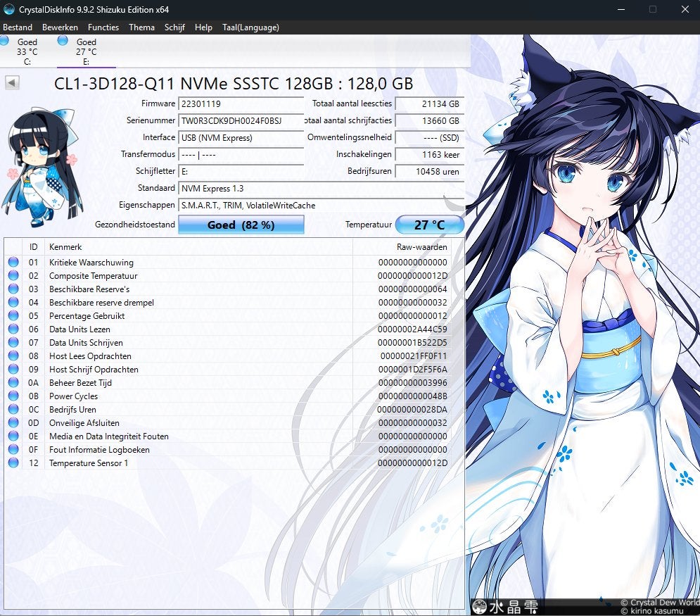Click raw value 00000000003996
The image size is (700, 616).
point(412,383)
